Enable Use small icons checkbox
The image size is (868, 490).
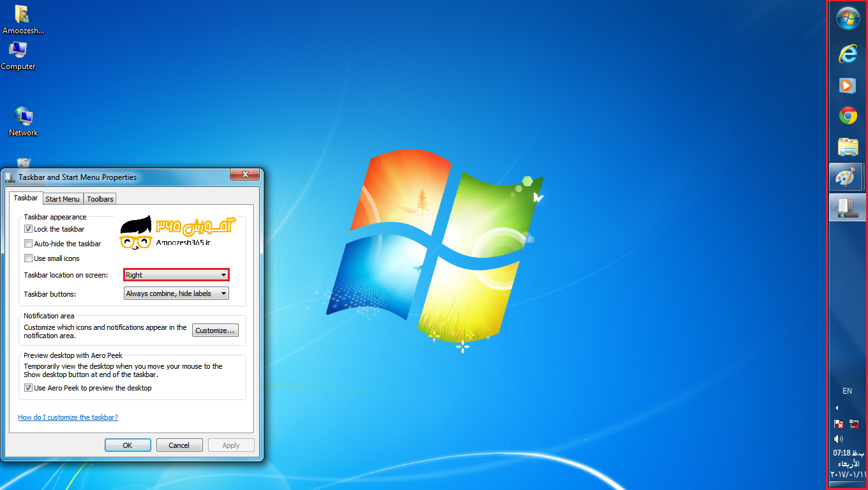tap(28, 258)
